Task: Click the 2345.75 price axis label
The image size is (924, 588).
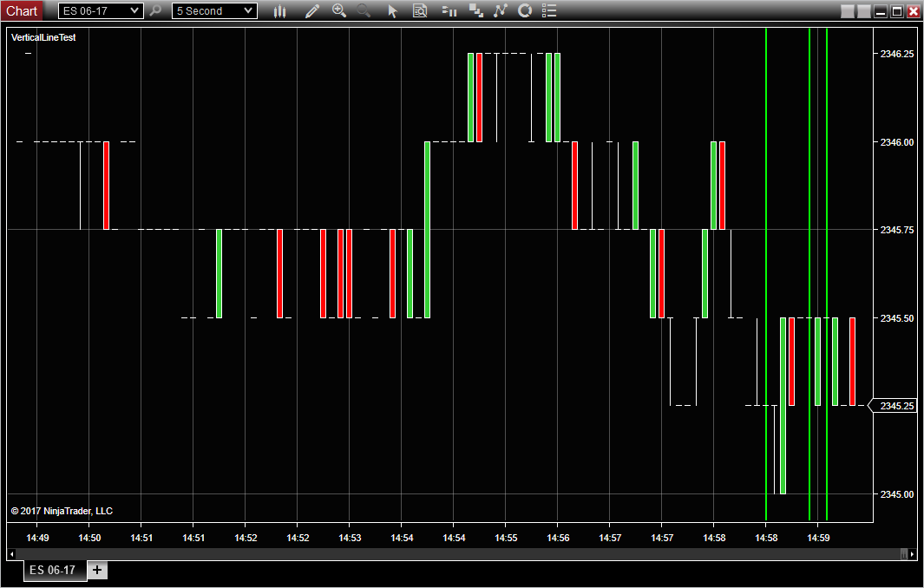Action: click(x=897, y=230)
